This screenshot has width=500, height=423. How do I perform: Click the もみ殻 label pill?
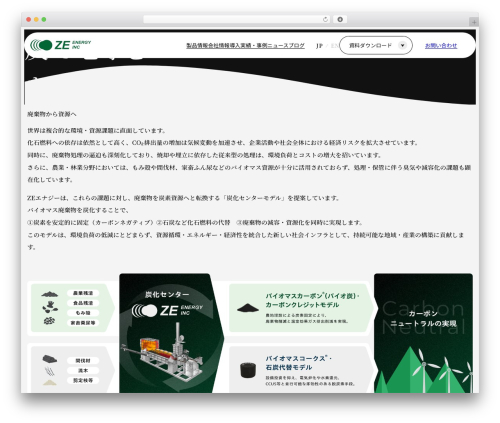click(x=83, y=313)
